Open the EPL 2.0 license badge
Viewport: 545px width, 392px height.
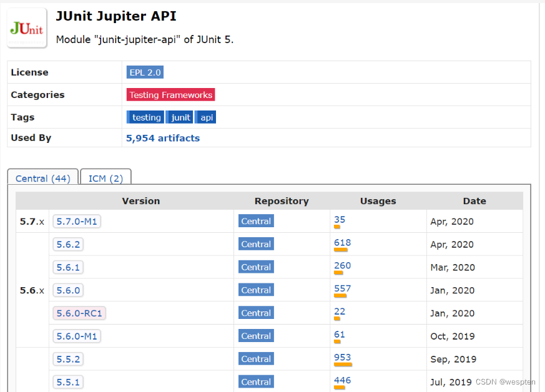click(145, 72)
